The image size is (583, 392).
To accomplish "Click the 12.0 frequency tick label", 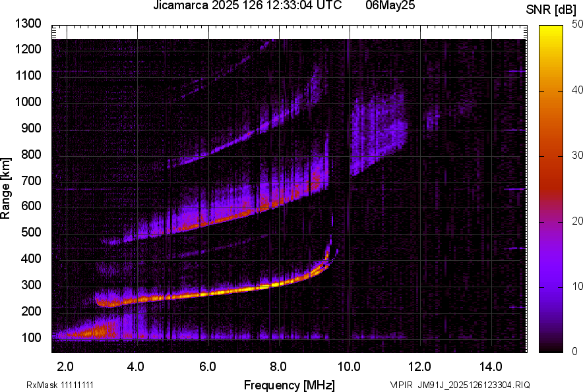I will 420,367.
